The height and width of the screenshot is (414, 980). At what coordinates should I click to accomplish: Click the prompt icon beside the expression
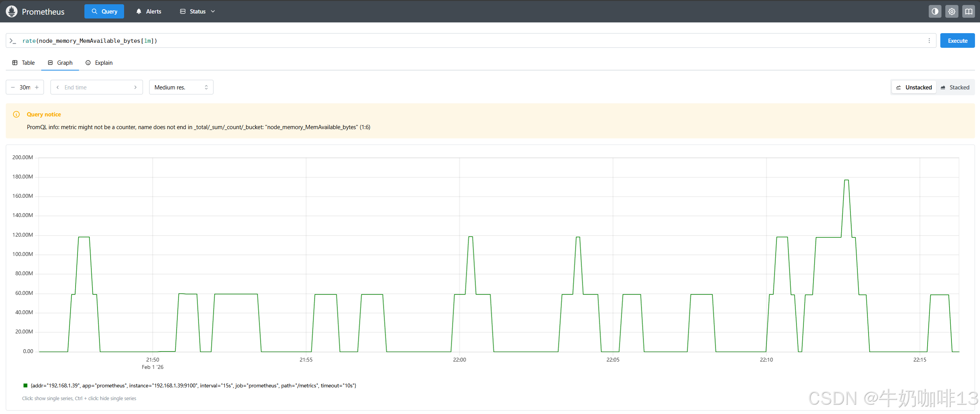point(13,41)
